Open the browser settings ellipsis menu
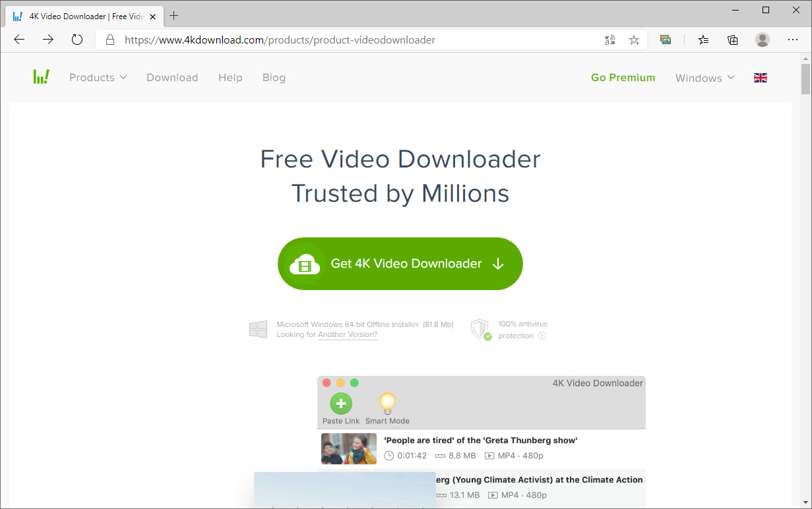 point(793,40)
